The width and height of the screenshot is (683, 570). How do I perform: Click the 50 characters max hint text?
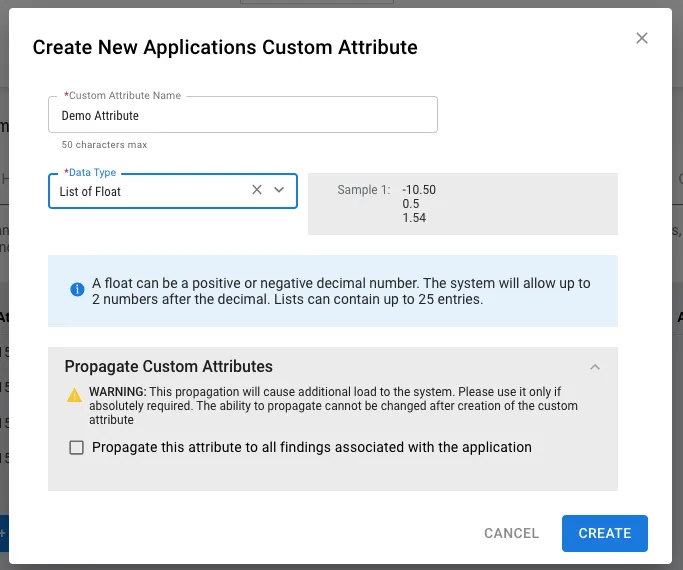pos(104,145)
